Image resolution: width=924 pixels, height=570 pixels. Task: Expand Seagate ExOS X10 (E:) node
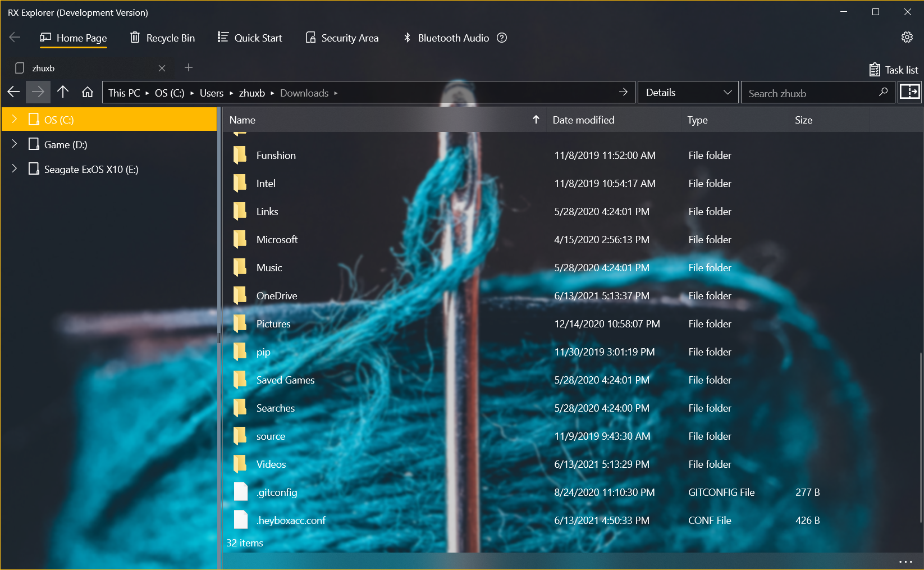coord(15,169)
